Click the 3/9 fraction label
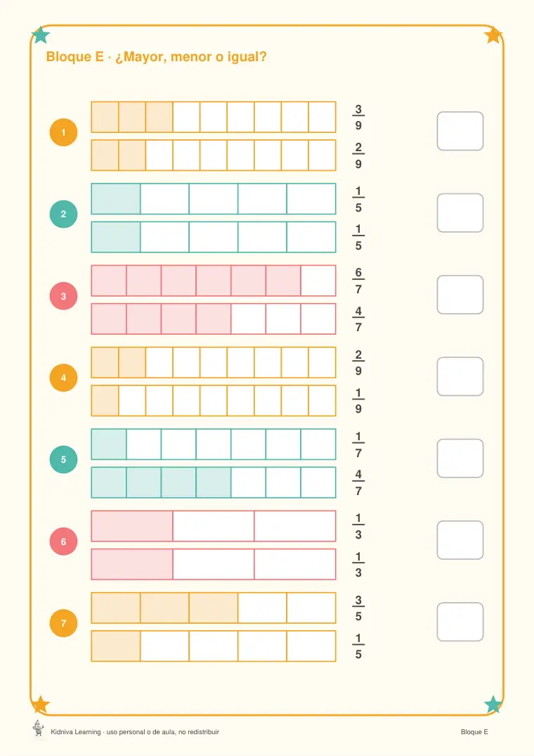 [358, 117]
